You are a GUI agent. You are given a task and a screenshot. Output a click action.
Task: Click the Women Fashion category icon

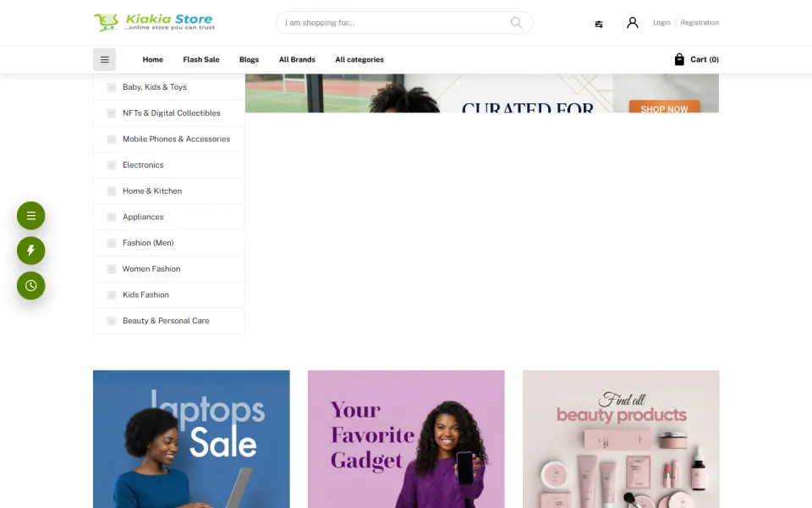pyautogui.click(x=112, y=268)
